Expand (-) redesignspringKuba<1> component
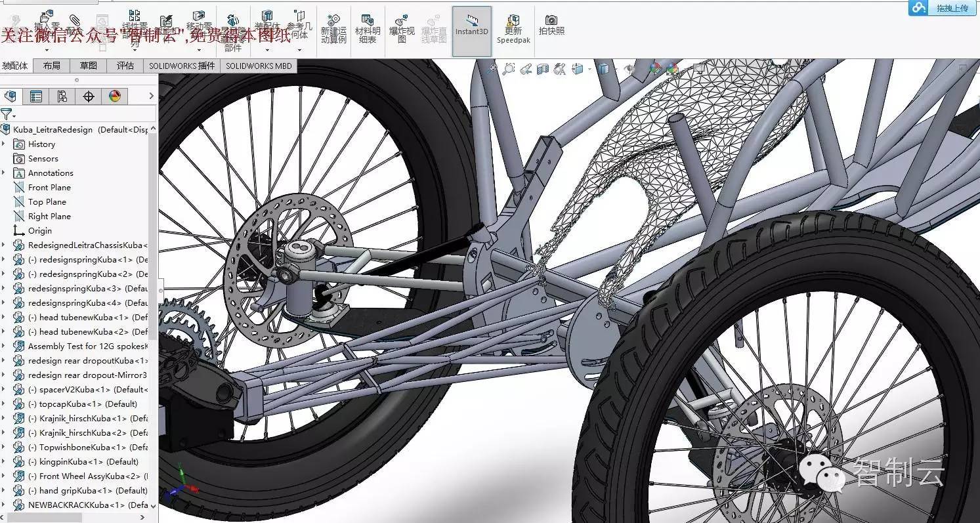Screen dimensions: 980x523 tap(4, 260)
